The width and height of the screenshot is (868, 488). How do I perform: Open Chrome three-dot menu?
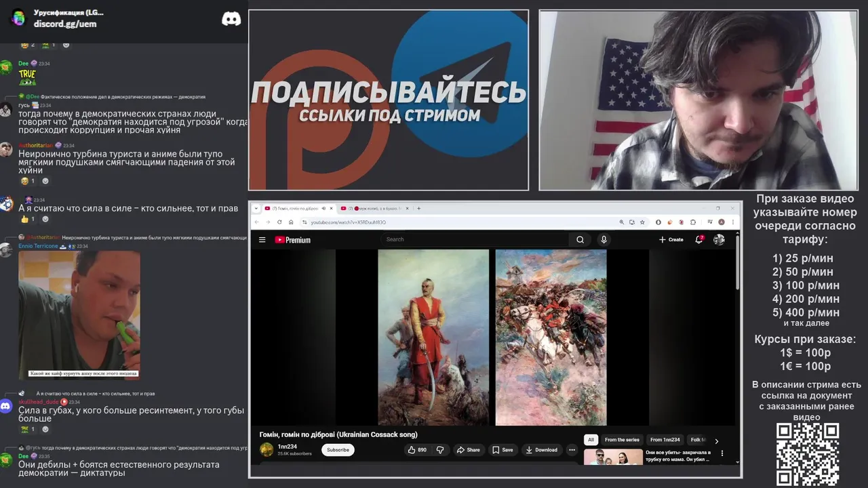coord(732,222)
